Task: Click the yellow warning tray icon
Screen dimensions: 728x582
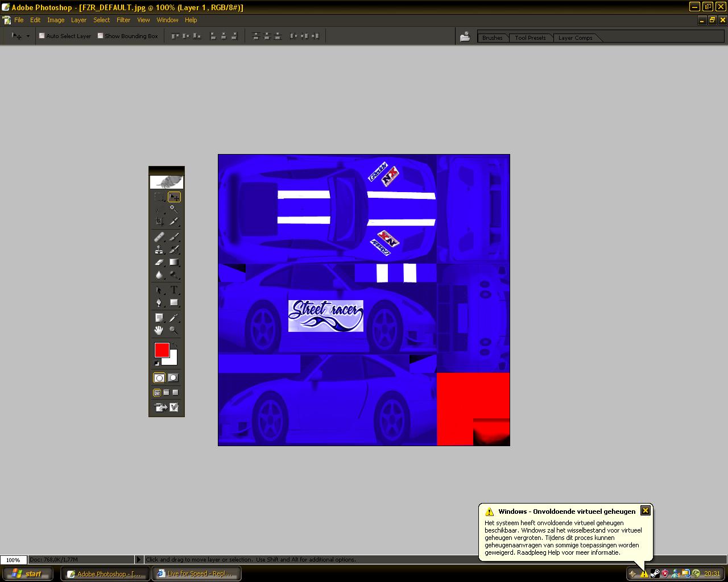Action: pos(644,573)
